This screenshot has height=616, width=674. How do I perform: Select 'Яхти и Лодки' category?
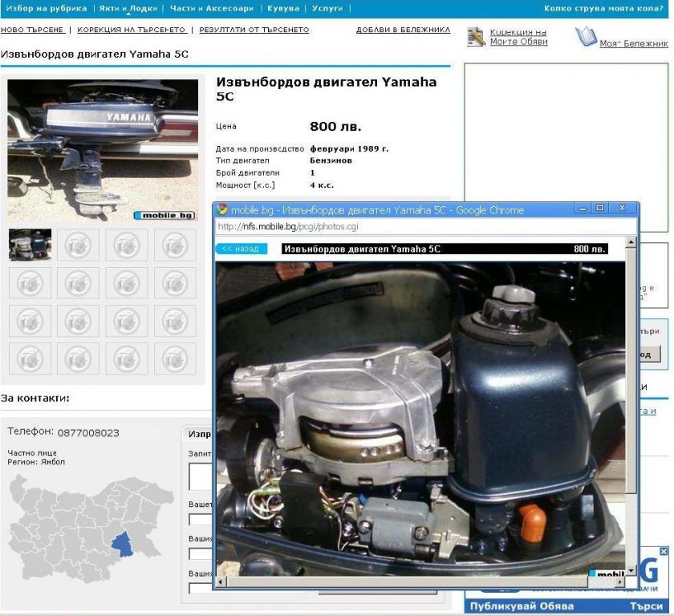(x=128, y=8)
